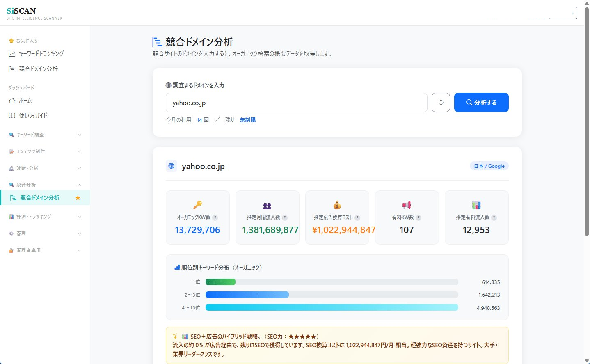590x364 pixels.
Task: Click the bar chart icon on 推定有料流入数
Action: coord(476,205)
